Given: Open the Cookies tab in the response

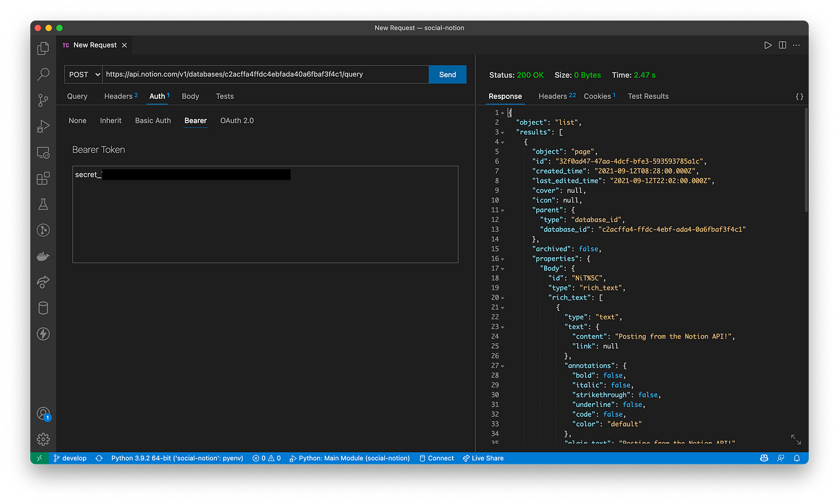Looking at the screenshot, I should click(596, 96).
